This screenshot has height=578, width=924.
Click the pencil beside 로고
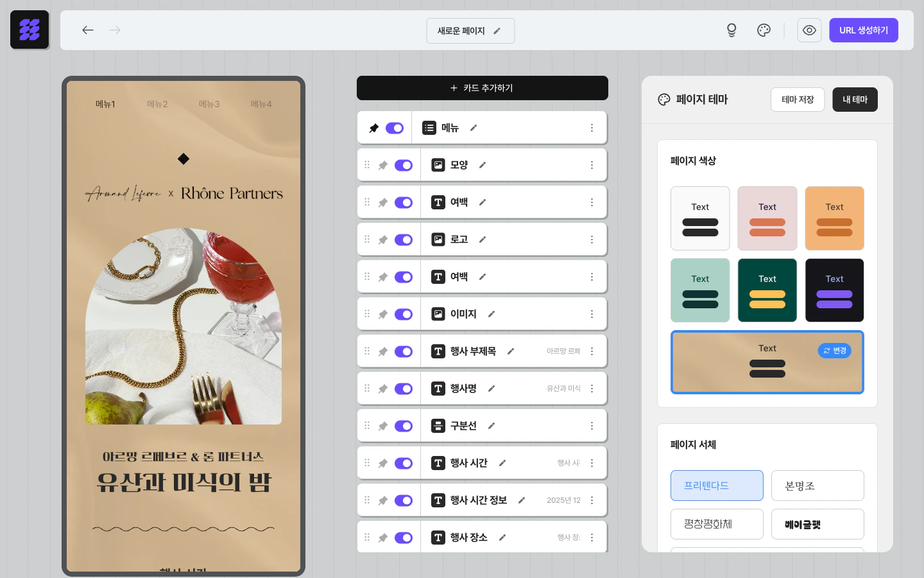coord(483,240)
